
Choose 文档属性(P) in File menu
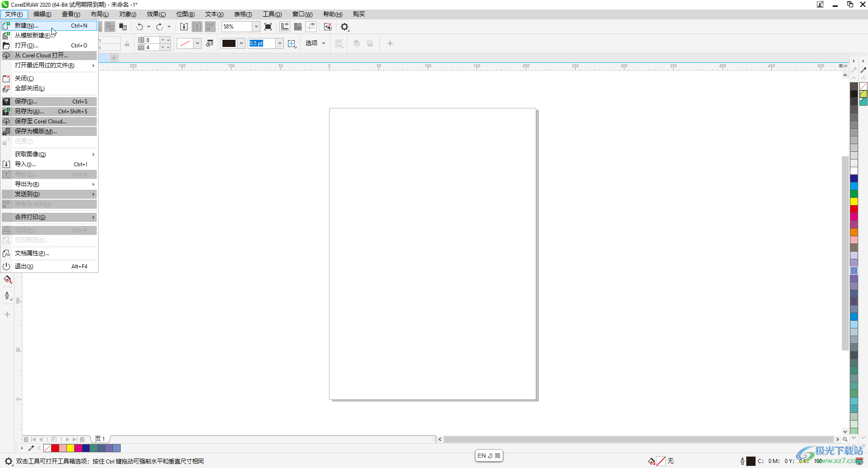[x=50, y=253]
